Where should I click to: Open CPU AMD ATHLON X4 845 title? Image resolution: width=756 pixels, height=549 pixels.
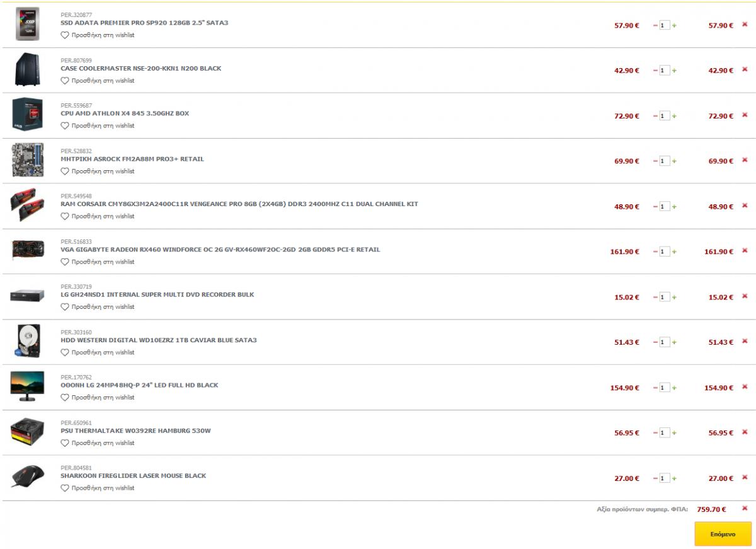[125, 113]
